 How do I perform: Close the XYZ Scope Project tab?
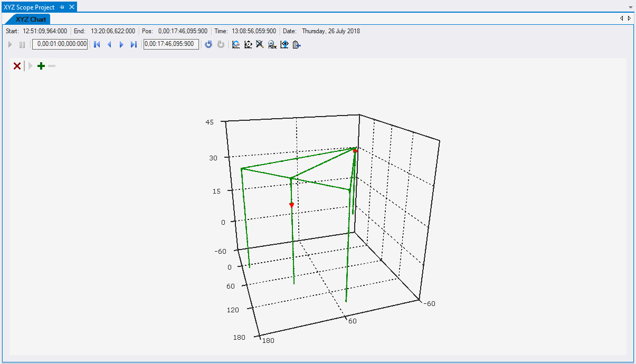pyautogui.click(x=72, y=7)
